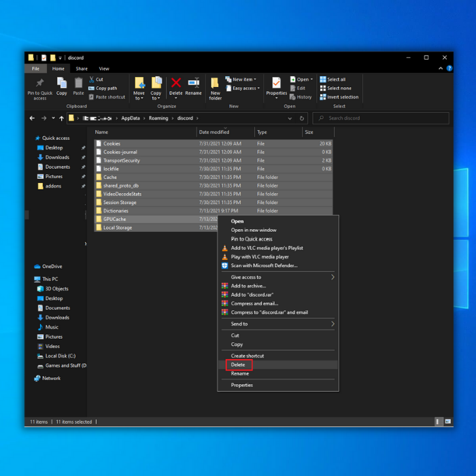This screenshot has width=476, height=476.
Task: Click the Search discord input field
Action: (x=384, y=118)
